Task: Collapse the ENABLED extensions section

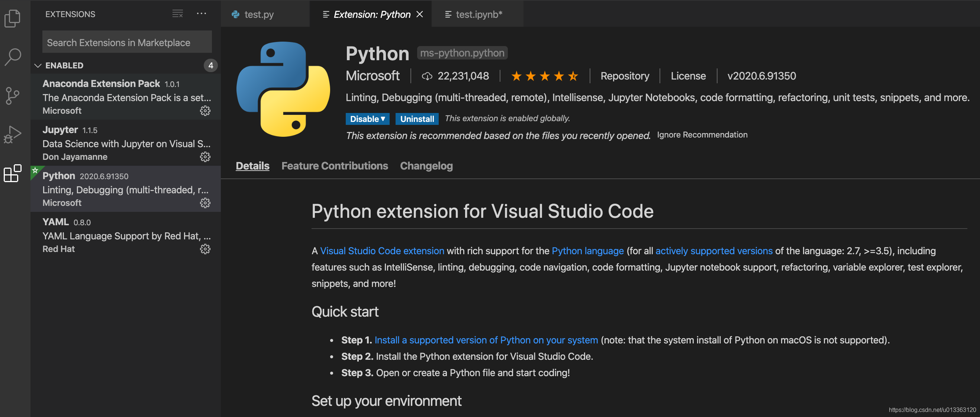Action: pos(38,65)
